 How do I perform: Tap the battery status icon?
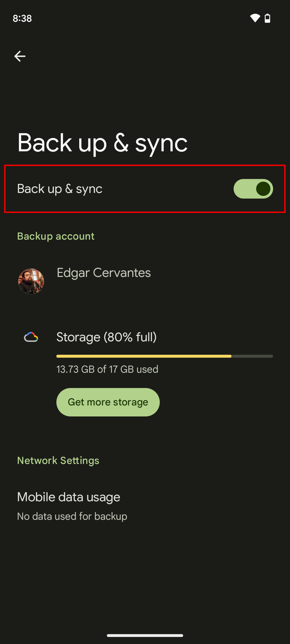pyautogui.click(x=268, y=18)
